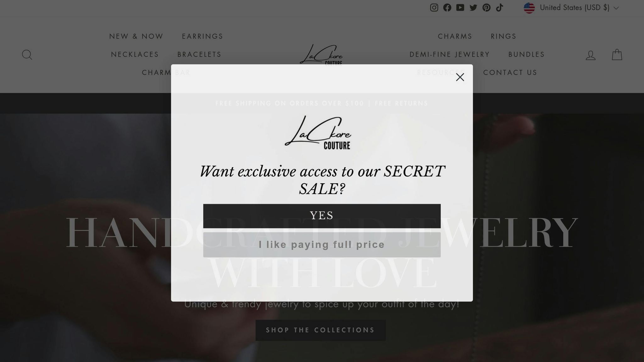Open the Twitter social icon
The width and height of the screenshot is (644, 362).
[473, 8]
